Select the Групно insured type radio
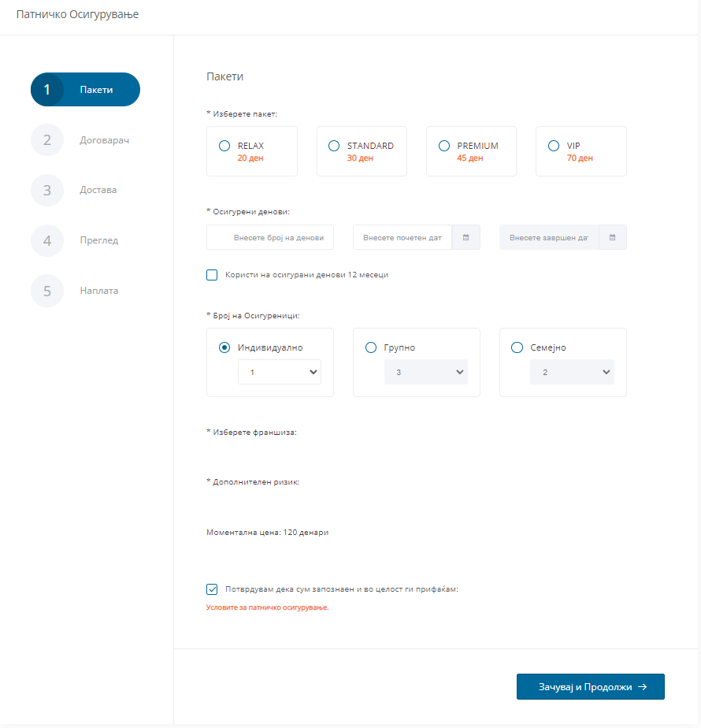 [371, 347]
